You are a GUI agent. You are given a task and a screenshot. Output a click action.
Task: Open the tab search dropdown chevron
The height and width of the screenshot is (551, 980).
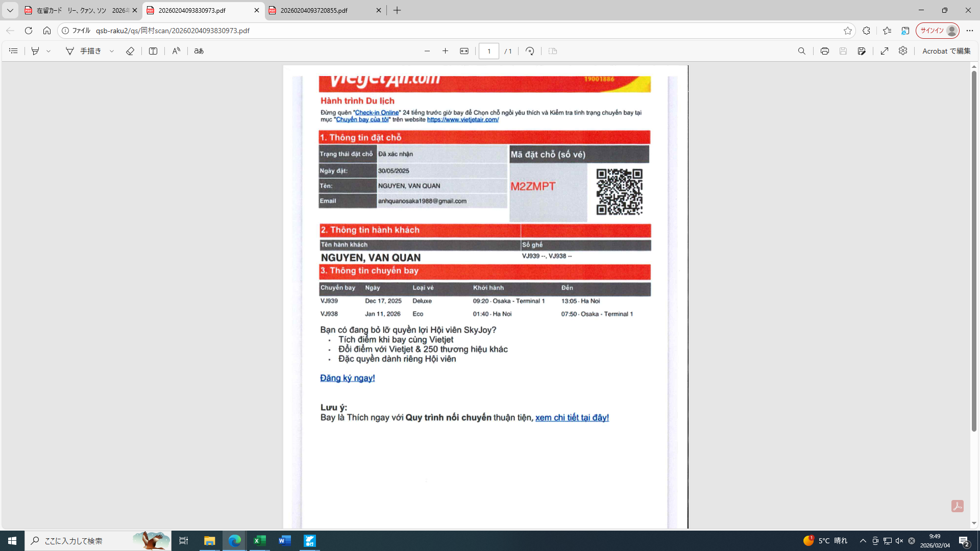pos(10,10)
